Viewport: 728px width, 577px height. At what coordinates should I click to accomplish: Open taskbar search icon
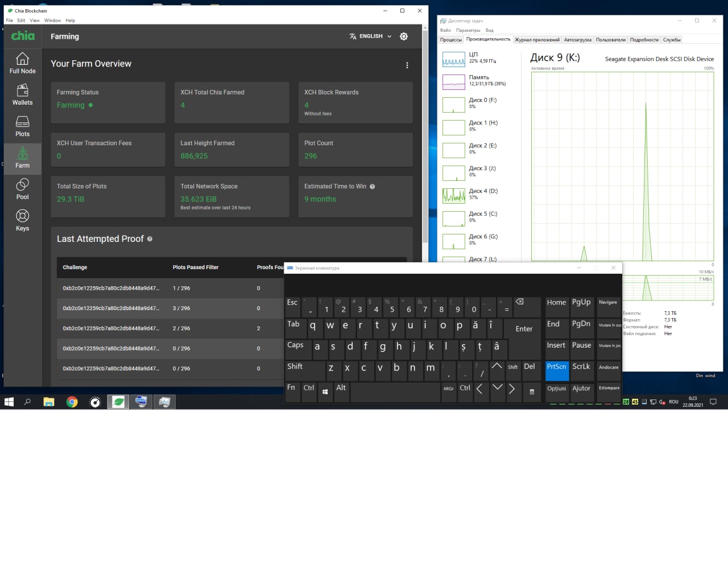27,402
